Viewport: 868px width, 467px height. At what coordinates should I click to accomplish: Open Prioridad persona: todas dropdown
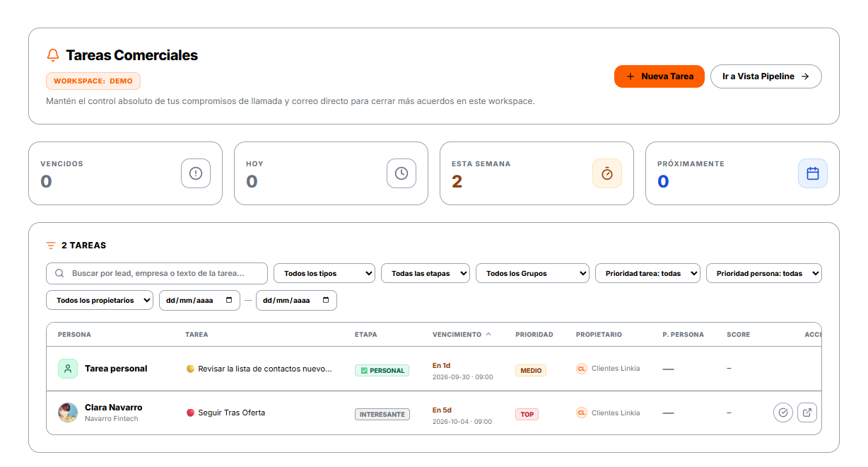coord(764,273)
